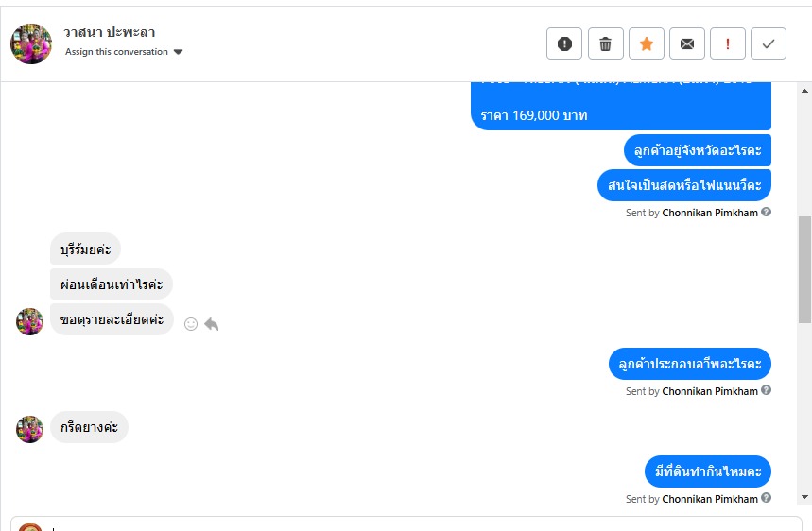Open the Assign this conversation dropdown
812x531 pixels.
coord(117,52)
